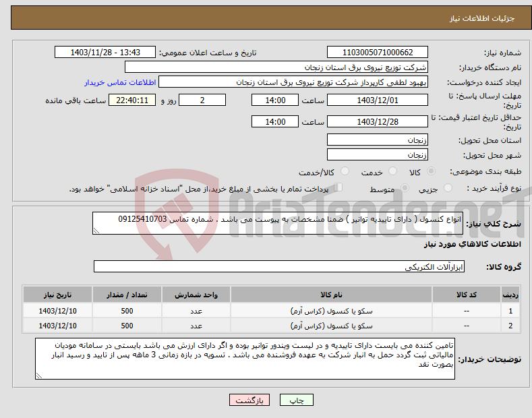Click the general need description textarea

click(278, 223)
